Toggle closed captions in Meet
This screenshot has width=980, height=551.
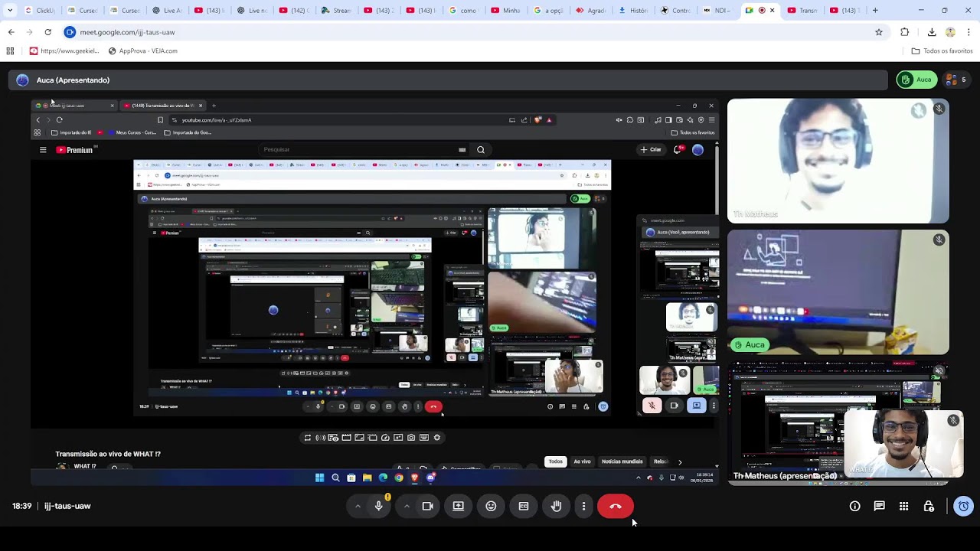(524, 506)
